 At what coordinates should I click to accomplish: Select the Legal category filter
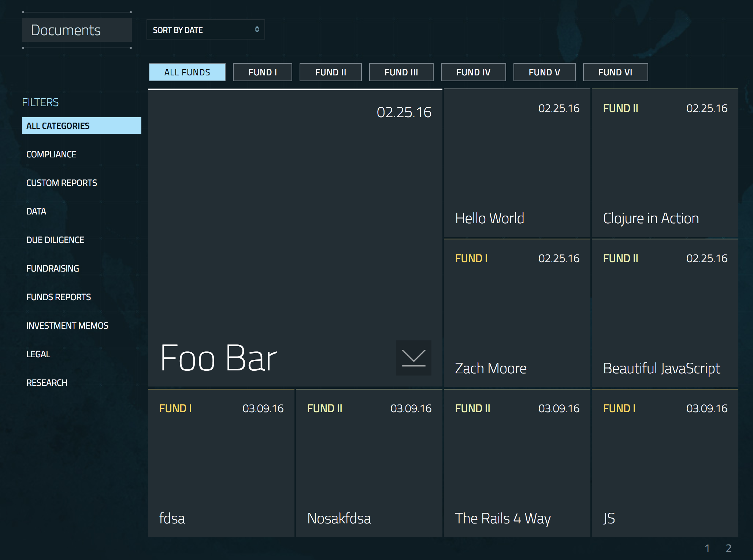coord(38,354)
